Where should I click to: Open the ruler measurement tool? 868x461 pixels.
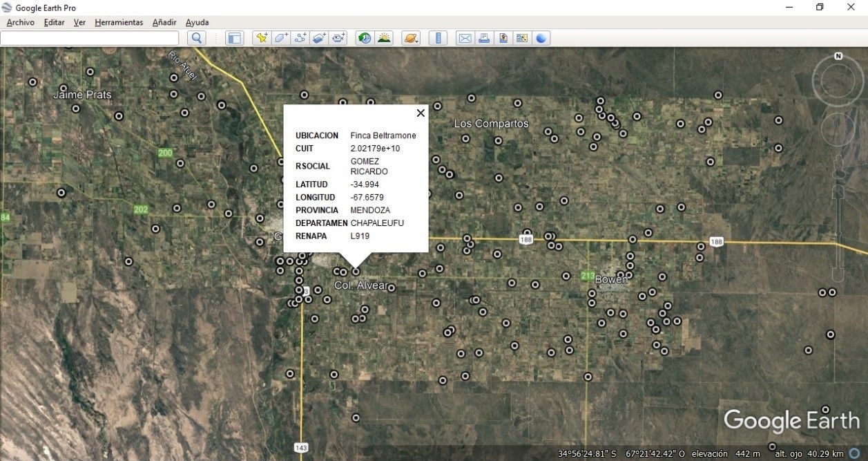pyautogui.click(x=438, y=38)
